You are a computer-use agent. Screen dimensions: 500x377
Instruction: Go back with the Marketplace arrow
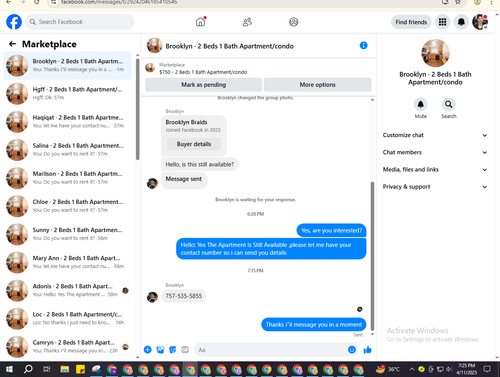(x=12, y=44)
